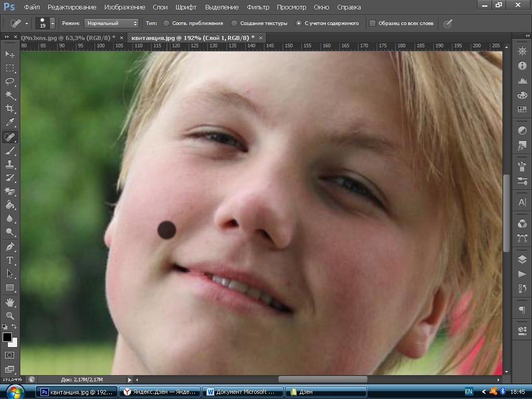The height and width of the screenshot is (399, 532).
Task: Select the Blur tool
Action: pos(9,218)
